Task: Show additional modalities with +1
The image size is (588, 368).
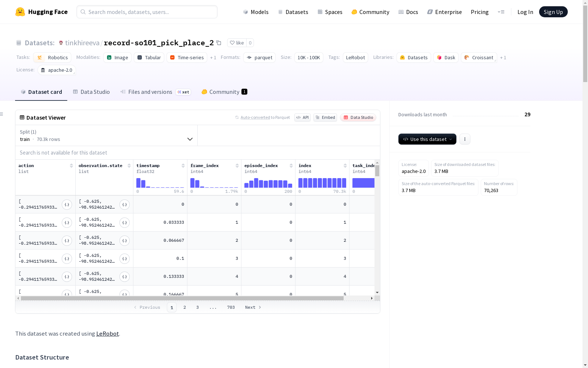Action: tap(213, 58)
